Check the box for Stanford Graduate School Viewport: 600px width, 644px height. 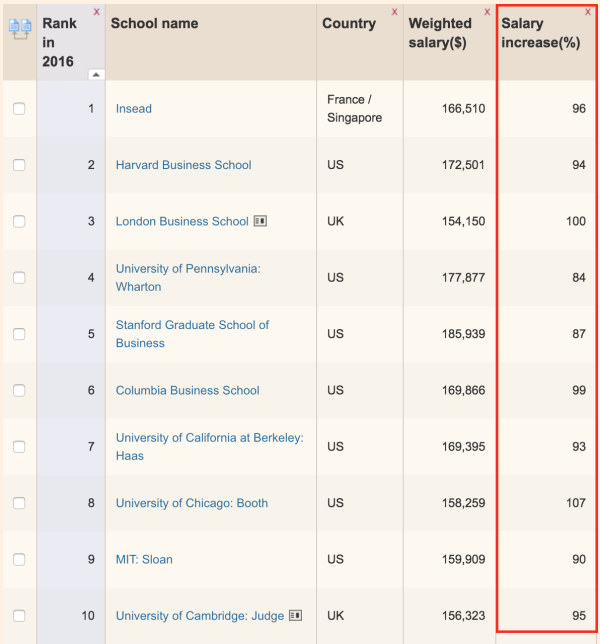19,334
